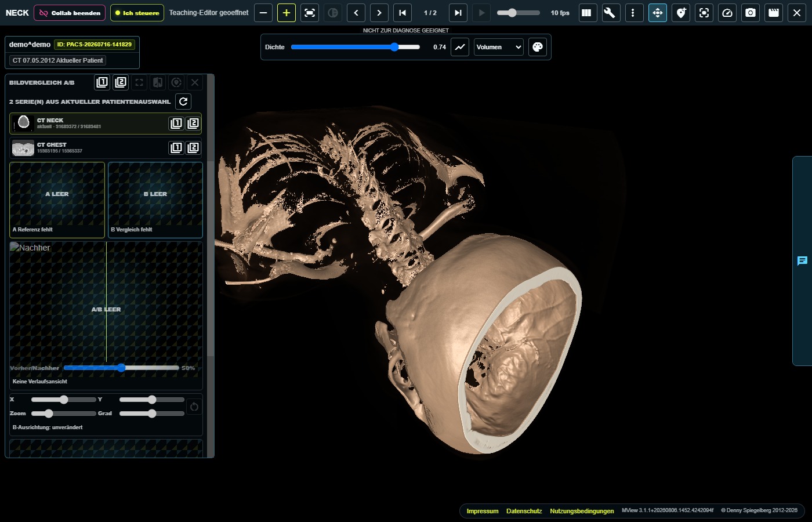Select the B LEER comparison pane
This screenshot has width=812, height=522.
155,200
